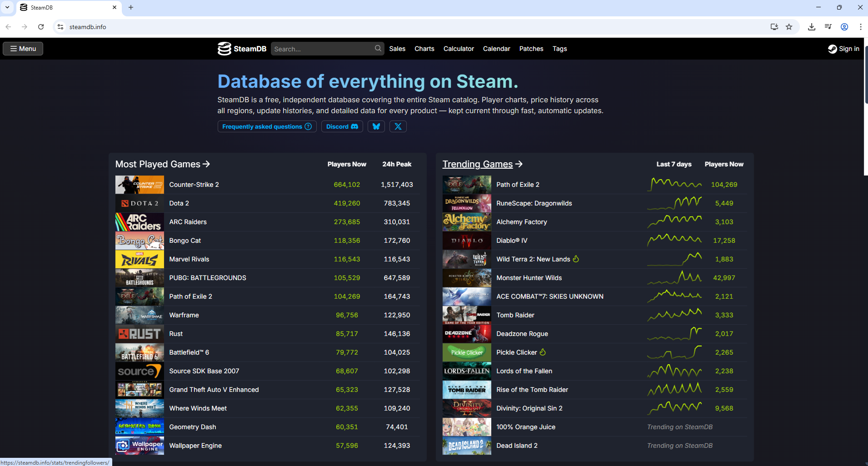Open the RuneScape: Dragonwilds link
Screen dimensions: 868x466
534,203
